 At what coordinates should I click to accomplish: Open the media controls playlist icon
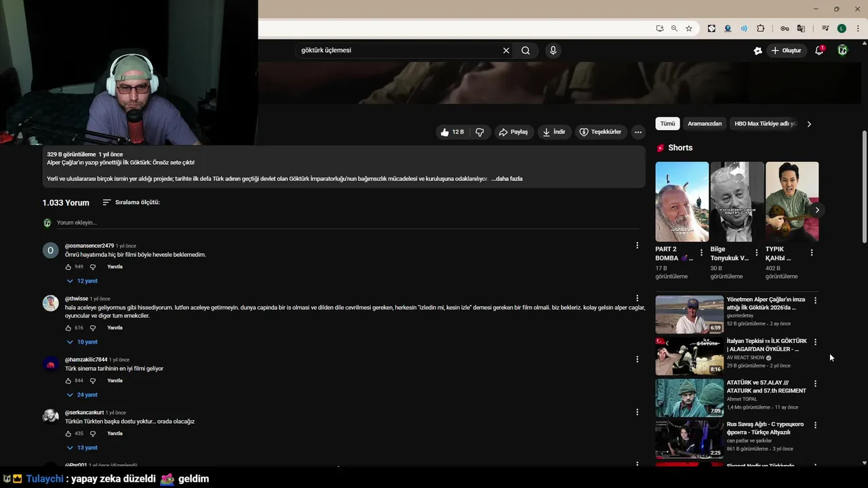click(825, 28)
